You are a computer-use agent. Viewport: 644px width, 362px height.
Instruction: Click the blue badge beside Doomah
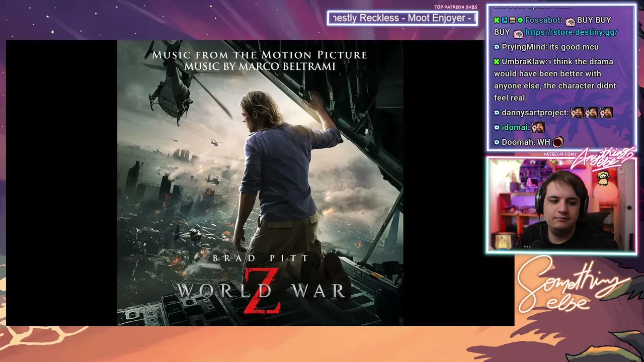[x=497, y=142]
